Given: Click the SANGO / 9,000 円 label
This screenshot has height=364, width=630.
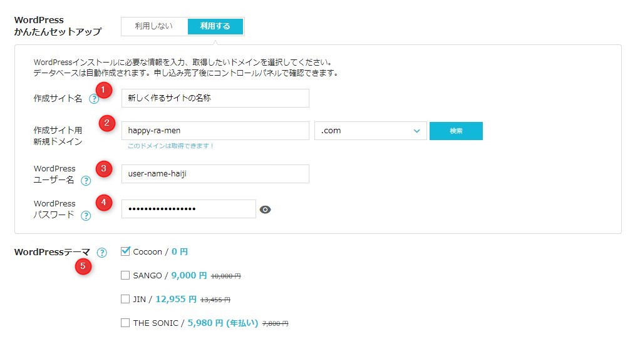Looking at the screenshot, I should coord(170,275).
